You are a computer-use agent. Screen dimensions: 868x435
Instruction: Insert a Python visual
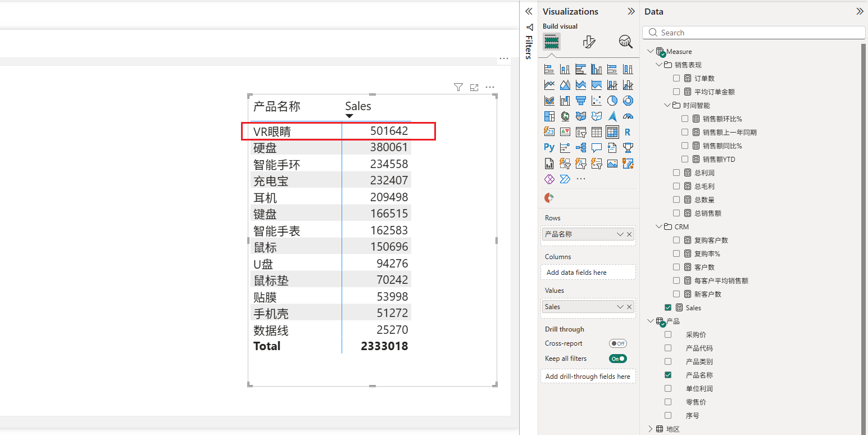pyautogui.click(x=549, y=148)
